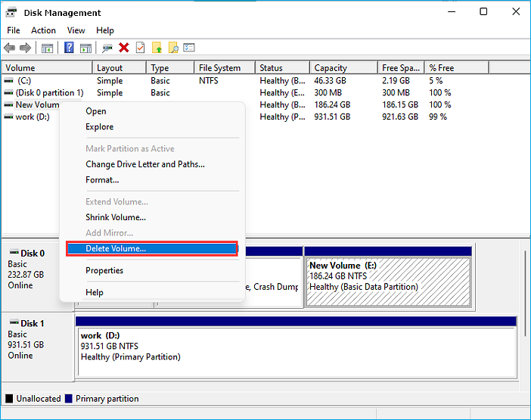Image resolution: width=531 pixels, height=420 pixels.
Task: Click the Properties checkmark page toolbar icon
Action: point(140,48)
